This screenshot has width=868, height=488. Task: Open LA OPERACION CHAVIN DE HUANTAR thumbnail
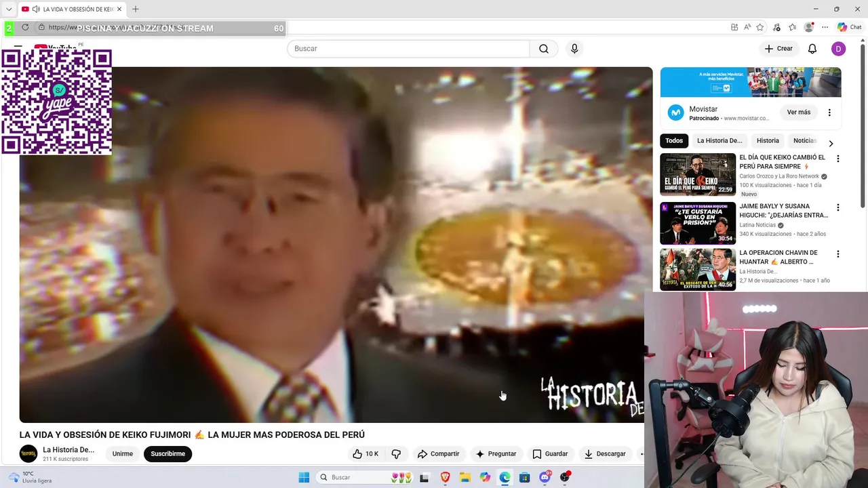point(698,270)
